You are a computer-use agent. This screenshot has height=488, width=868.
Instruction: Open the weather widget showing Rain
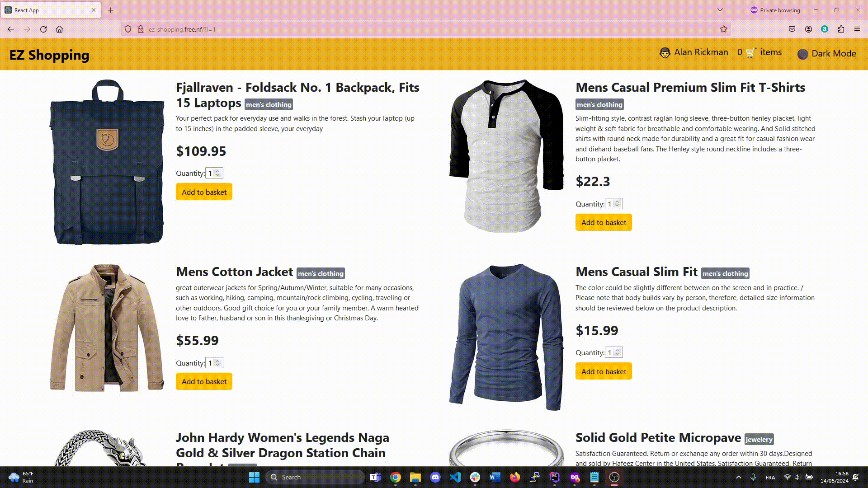[x=22, y=477]
